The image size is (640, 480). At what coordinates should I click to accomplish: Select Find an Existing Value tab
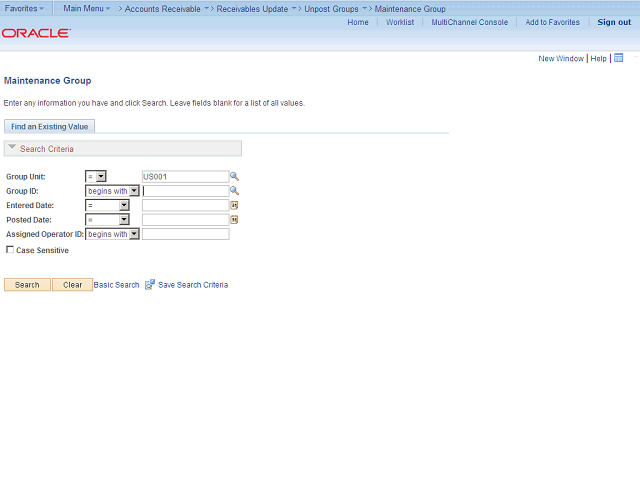tap(49, 127)
